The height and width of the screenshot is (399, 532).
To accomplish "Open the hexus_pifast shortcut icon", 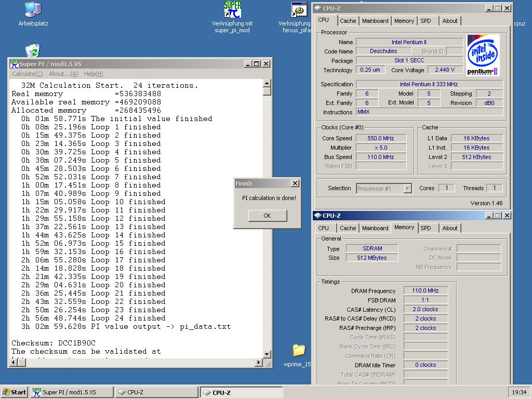I will click(299, 9).
